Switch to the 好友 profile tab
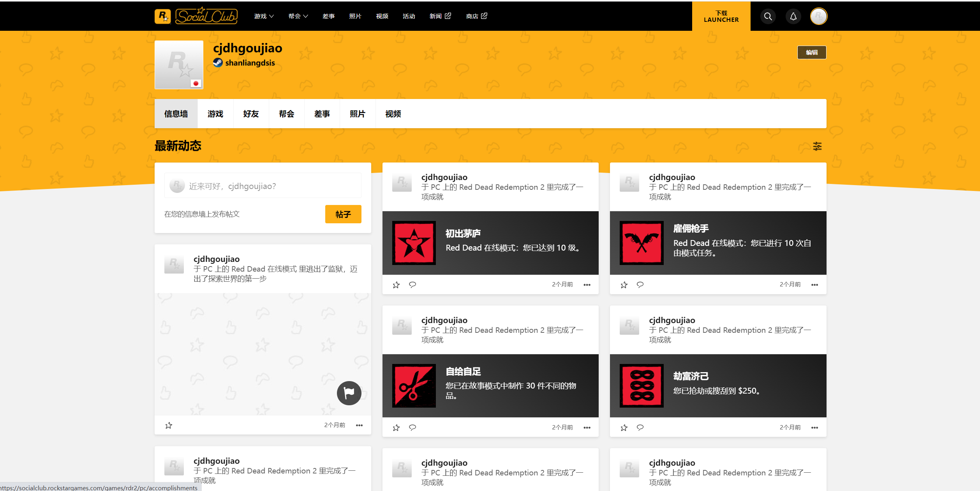Viewport: 980px width, 491px height. click(x=251, y=114)
